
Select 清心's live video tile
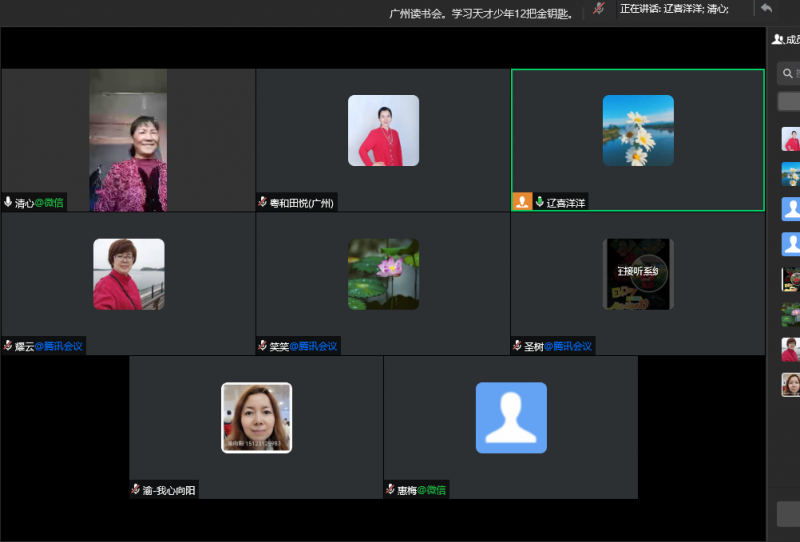click(128, 140)
